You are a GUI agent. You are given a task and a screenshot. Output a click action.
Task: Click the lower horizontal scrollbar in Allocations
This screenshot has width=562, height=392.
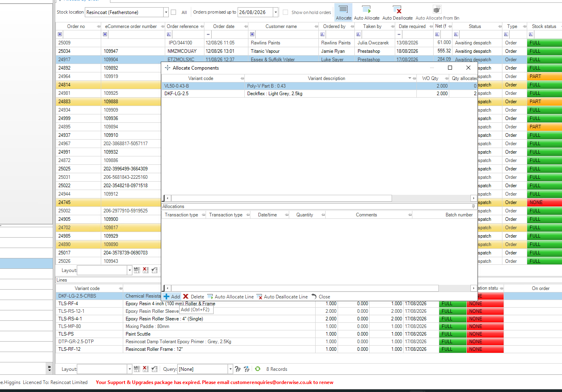coord(305,288)
